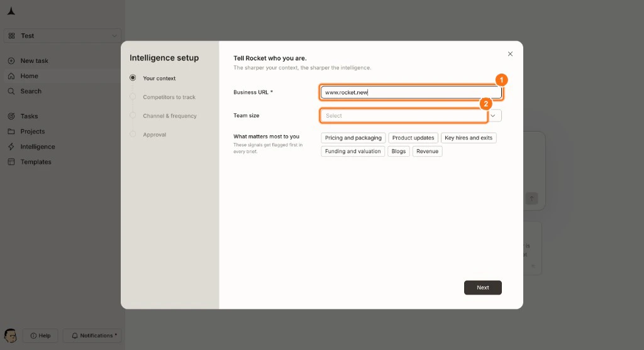The width and height of the screenshot is (644, 350).
Task: Click the bell icon in Notifications
Action: 75,336
